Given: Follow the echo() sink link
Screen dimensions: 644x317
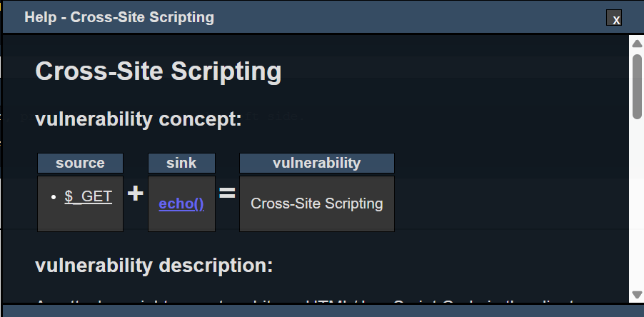Looking at the screenshot, I should [x=181, y=204].
